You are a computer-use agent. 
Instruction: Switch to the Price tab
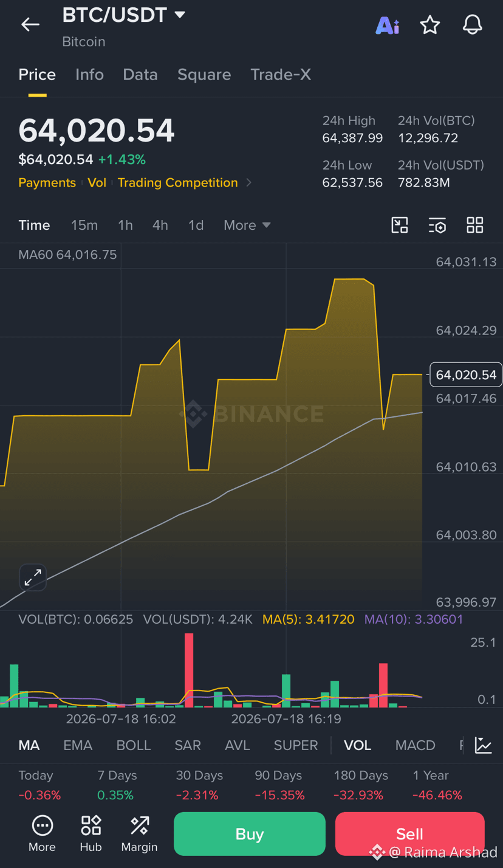37,75
